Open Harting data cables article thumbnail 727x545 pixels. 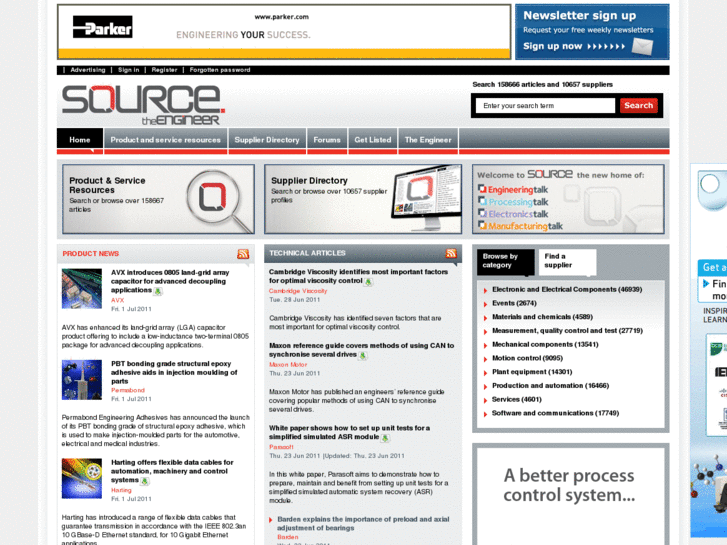pos(82,479)
